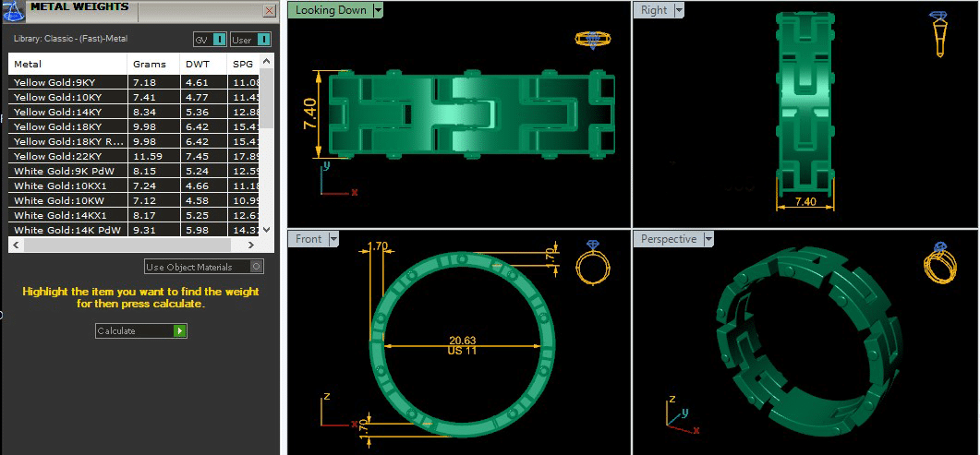980x455 pixels.
Task: Select the Yellow Gold:10KY row
Action: click(x=134, y=97)
